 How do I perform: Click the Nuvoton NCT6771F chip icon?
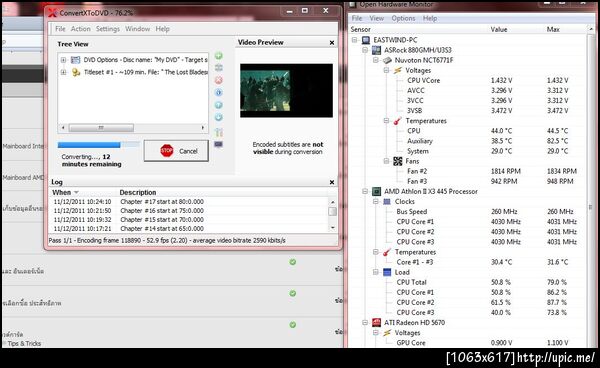point(387,60)
